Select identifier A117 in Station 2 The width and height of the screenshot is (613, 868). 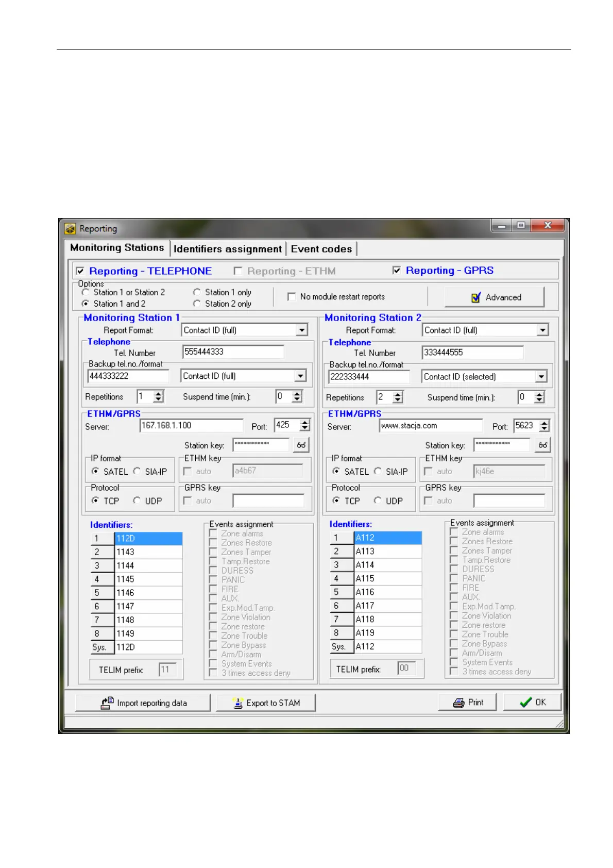(388, 606)
